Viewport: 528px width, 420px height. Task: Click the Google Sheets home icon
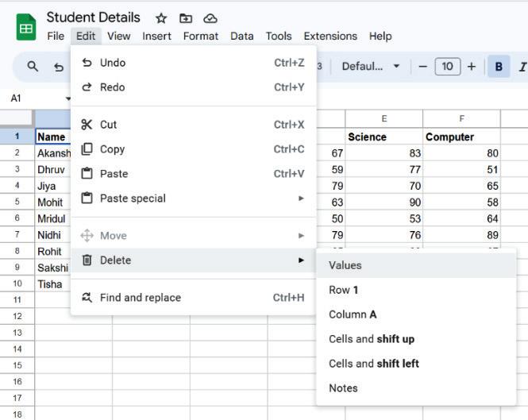tap(26, 27)
